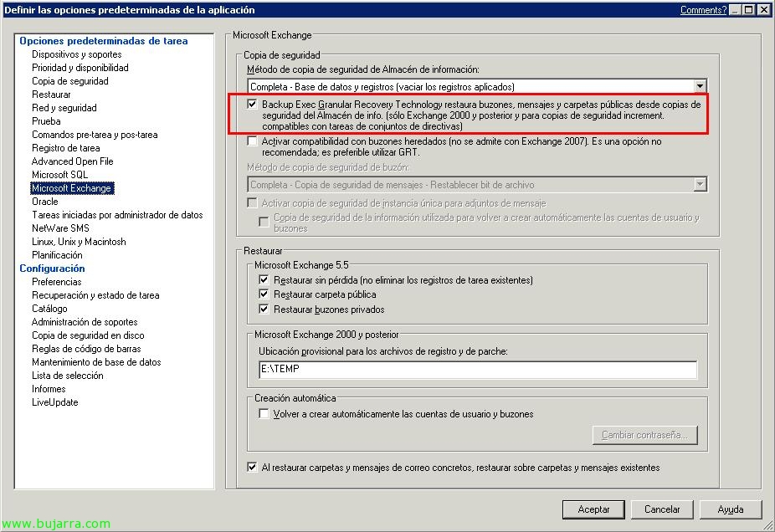Select 'Tareas iniciadas por administrador de datos'
The image size is (775, 532).
tap(118, 215)
